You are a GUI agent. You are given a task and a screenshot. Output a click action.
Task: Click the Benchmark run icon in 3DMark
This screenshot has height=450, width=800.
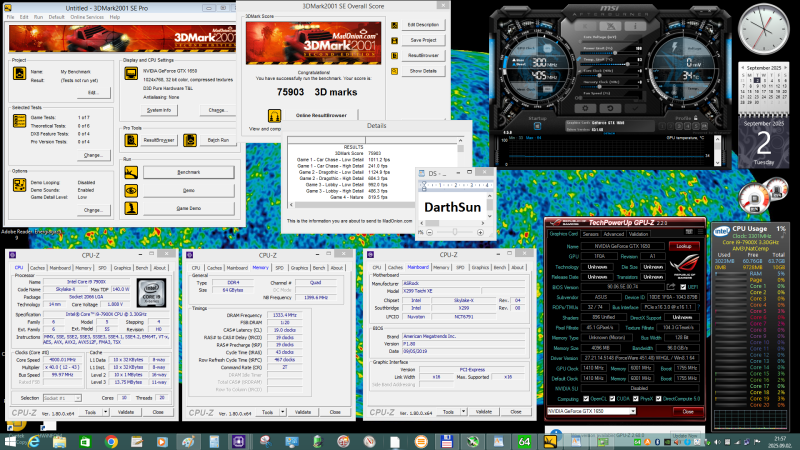point(131,172)
